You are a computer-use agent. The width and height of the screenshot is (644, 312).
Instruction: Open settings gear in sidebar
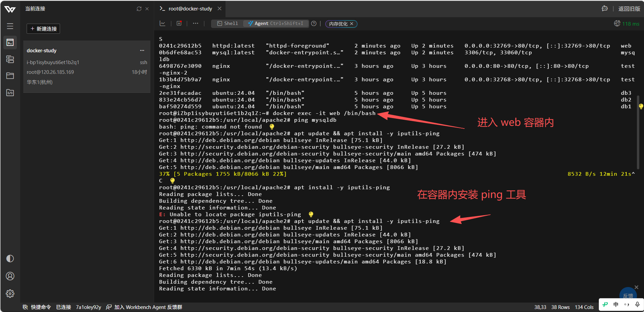point(10,293)
